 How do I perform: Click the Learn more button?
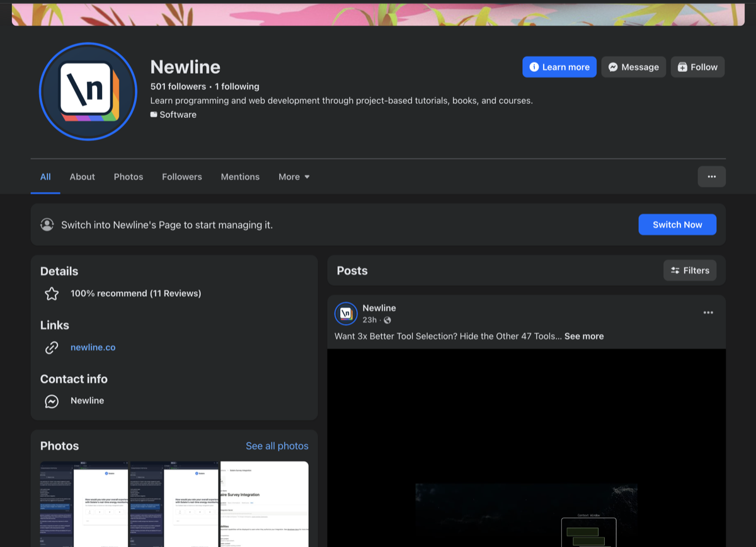coord(559,67)
